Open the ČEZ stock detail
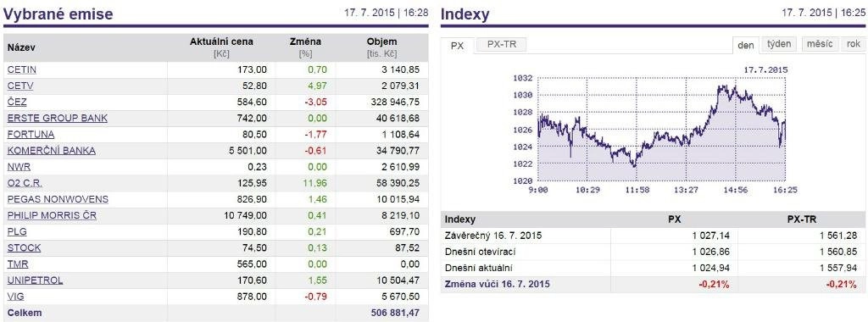 click(17, 102)
